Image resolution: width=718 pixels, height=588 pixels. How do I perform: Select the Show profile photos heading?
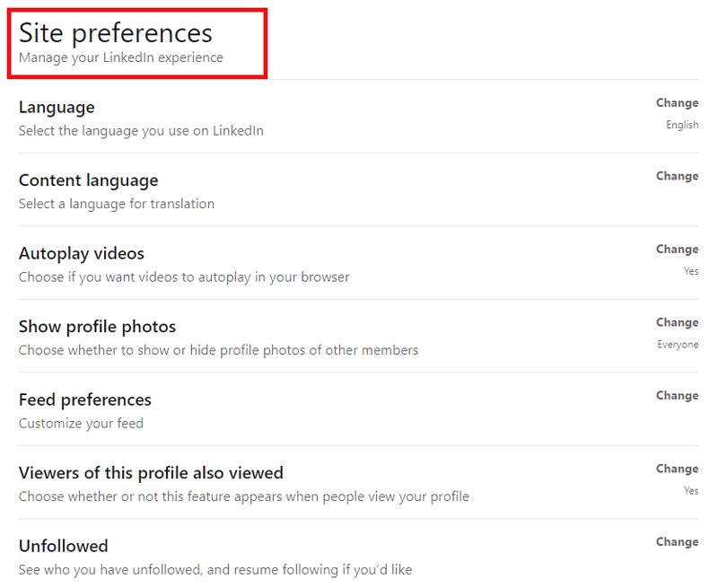point(97,327)
